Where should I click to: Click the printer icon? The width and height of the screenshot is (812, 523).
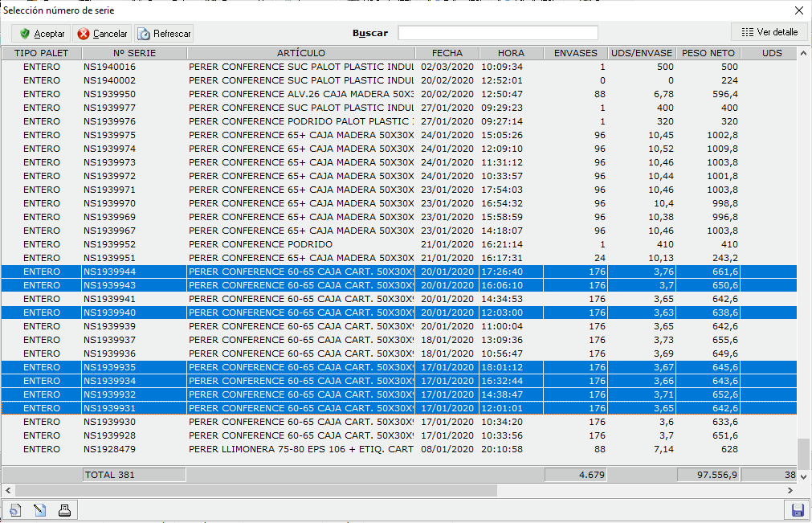tap(65, 511)
